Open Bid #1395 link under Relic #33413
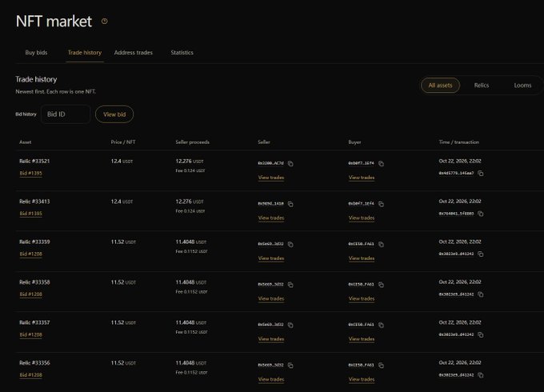This screenshot has width=544, height=392. click(31, 214)
